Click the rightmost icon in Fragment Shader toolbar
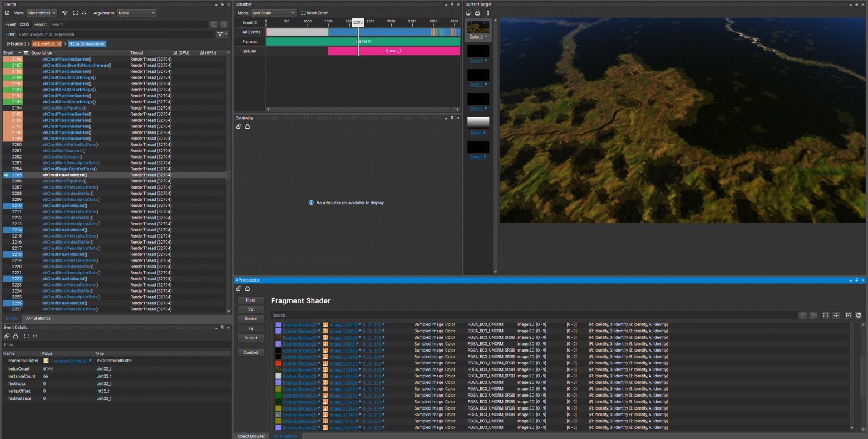The height and width of the screenshot is (439, 868). point(859,315)
